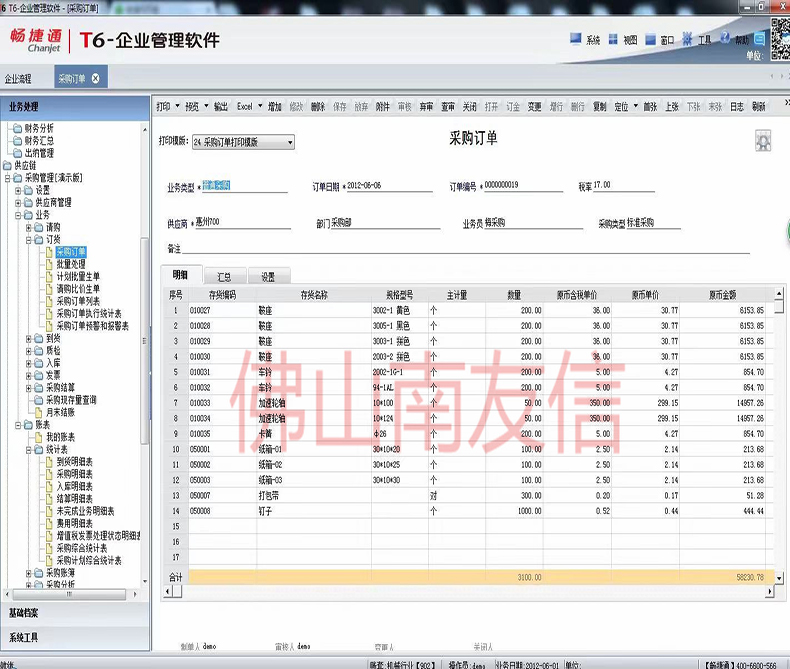Click the 业务类型 input field
The height and width of the screenshot is (669, 790).
pos(245,186)
